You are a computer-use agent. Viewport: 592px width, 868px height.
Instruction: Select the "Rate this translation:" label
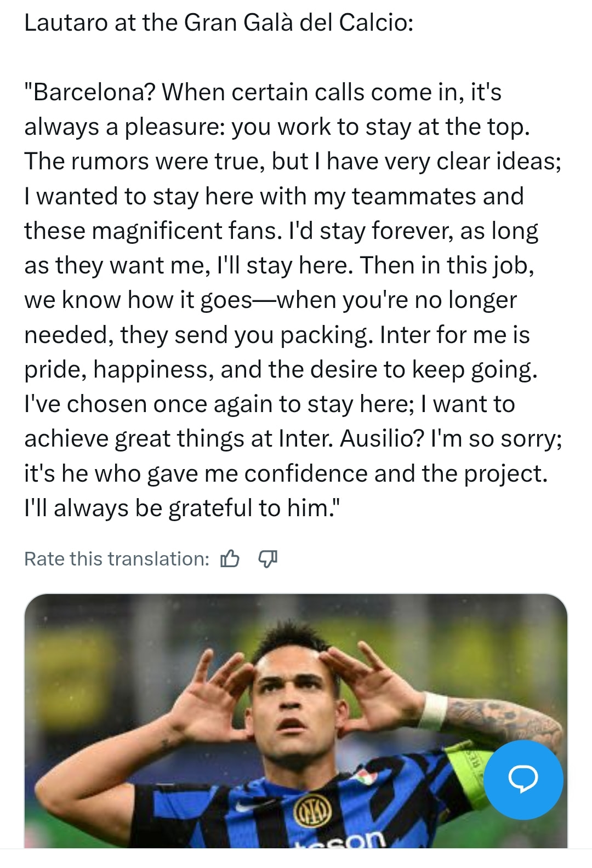pos(117,559)
